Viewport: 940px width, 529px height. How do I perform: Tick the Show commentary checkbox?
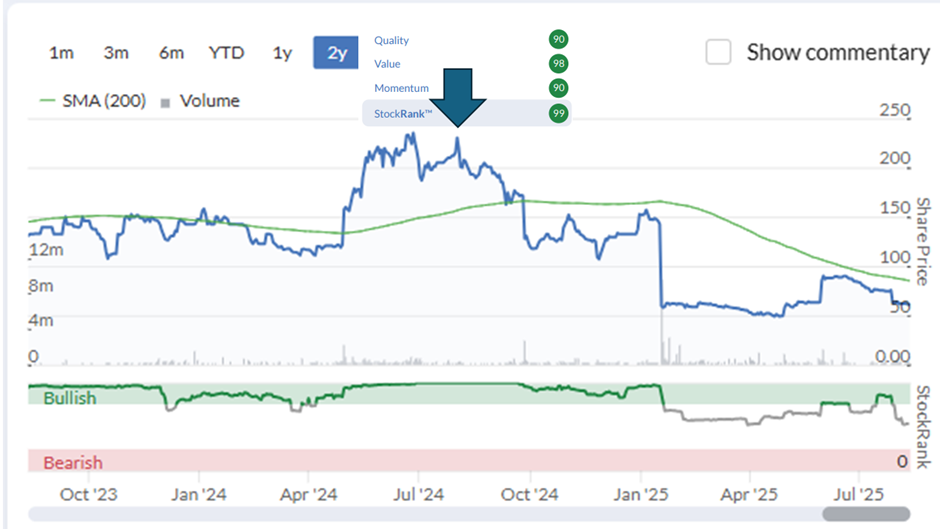(718, 52)
